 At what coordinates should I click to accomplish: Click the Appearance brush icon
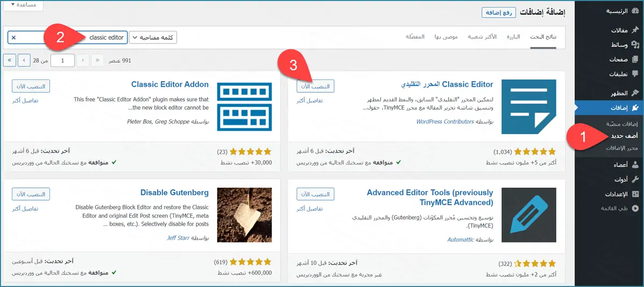(635, 93)
